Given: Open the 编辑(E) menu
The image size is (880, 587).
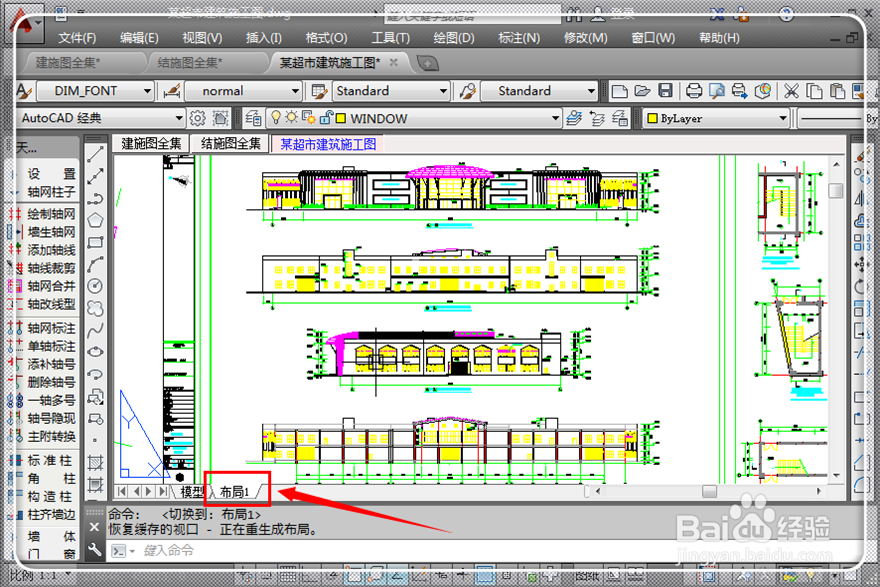Looking at the screenshot, I should coord(139,38).
